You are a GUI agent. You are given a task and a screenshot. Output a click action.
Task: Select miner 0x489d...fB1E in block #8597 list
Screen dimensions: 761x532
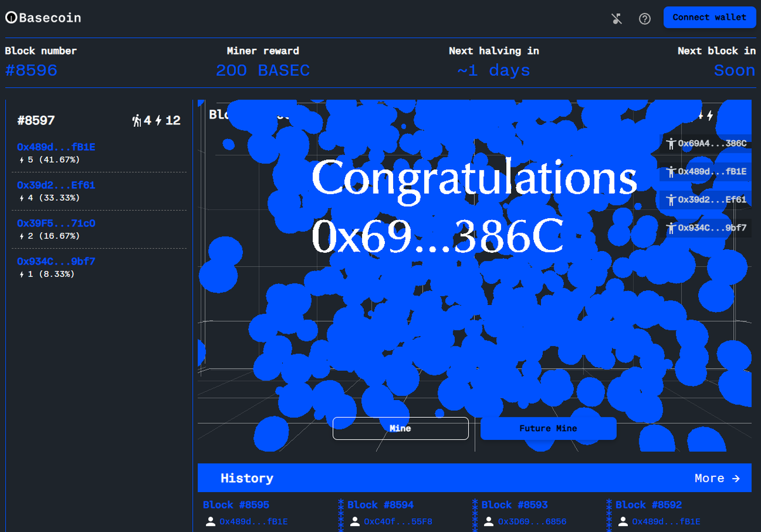pyautogui.click(x=56, y=147)
